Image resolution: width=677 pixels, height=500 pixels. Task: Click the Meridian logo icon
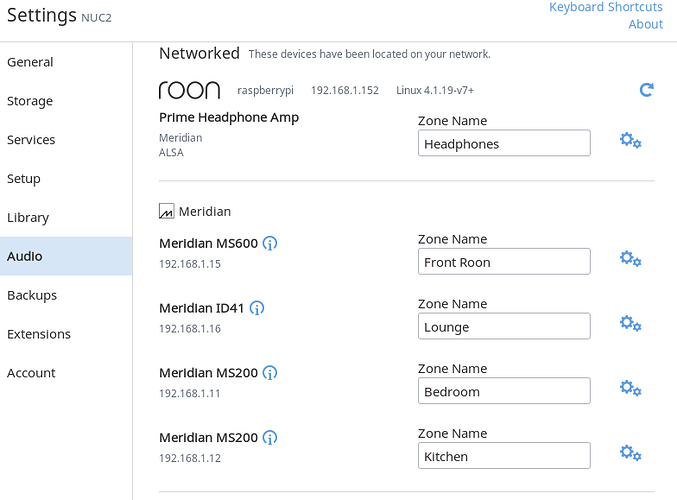167,211
